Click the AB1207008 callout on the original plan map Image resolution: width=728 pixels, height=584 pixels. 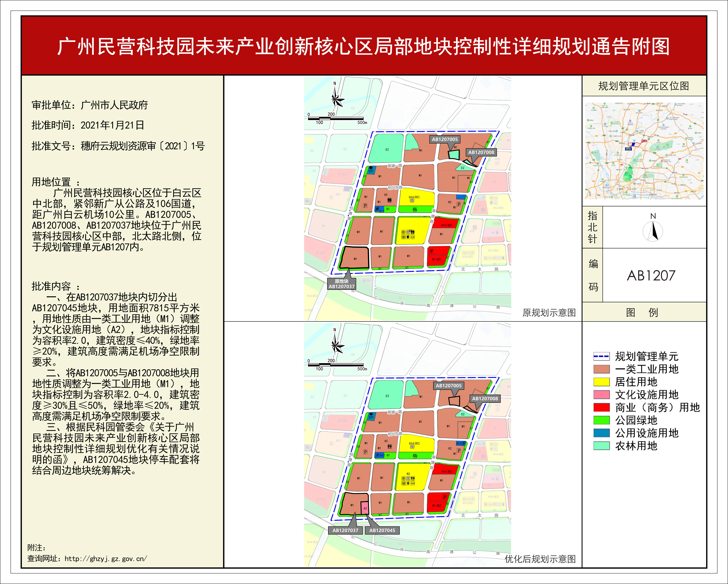pyautogui.click(x=481, y=152)
